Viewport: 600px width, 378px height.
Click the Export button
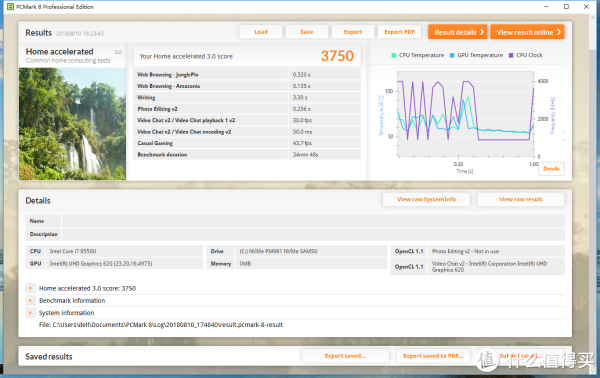click(x=353, y=32)
